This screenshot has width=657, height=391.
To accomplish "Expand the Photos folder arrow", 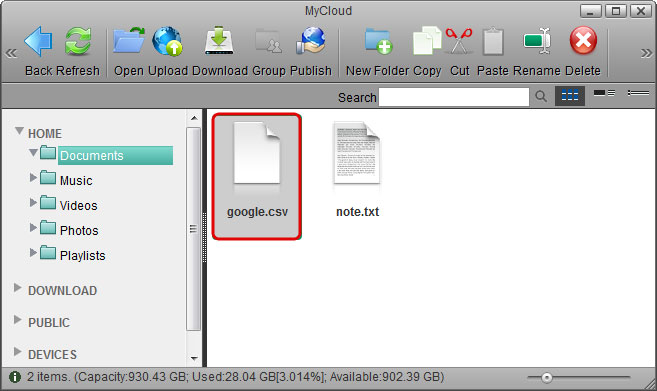I will [x=33, y=227].
